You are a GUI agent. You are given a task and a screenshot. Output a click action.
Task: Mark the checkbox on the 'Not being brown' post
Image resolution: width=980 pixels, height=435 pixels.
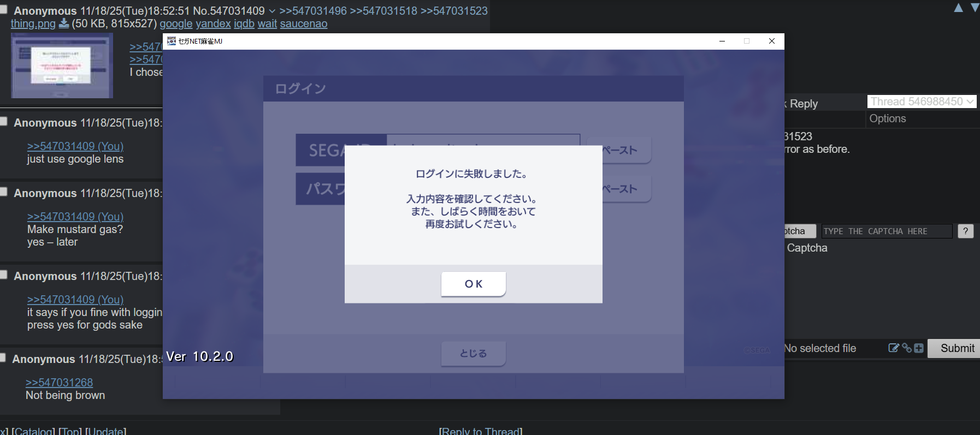tap(3, 357)
